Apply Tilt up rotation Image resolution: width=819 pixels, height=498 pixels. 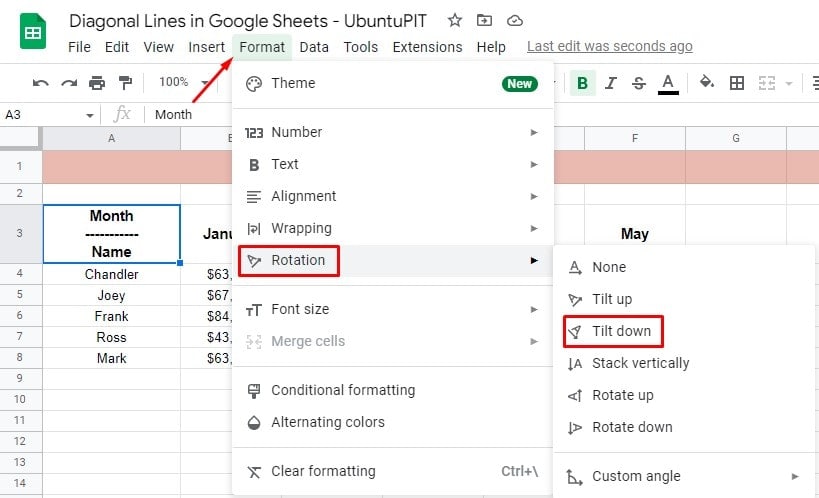684,299
